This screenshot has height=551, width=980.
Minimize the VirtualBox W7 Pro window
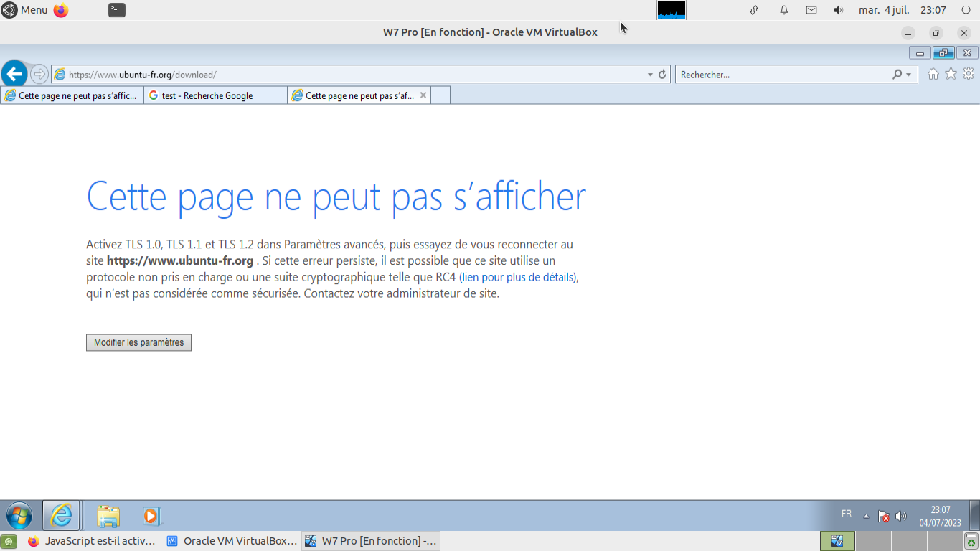point(909,32)
